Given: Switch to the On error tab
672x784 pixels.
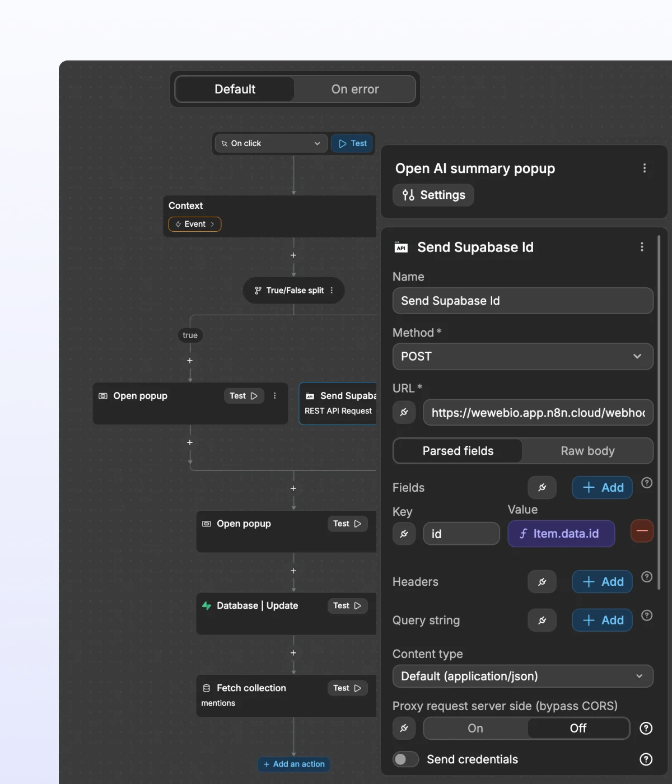Looking at the screenshot, I should tap(355, 89).
